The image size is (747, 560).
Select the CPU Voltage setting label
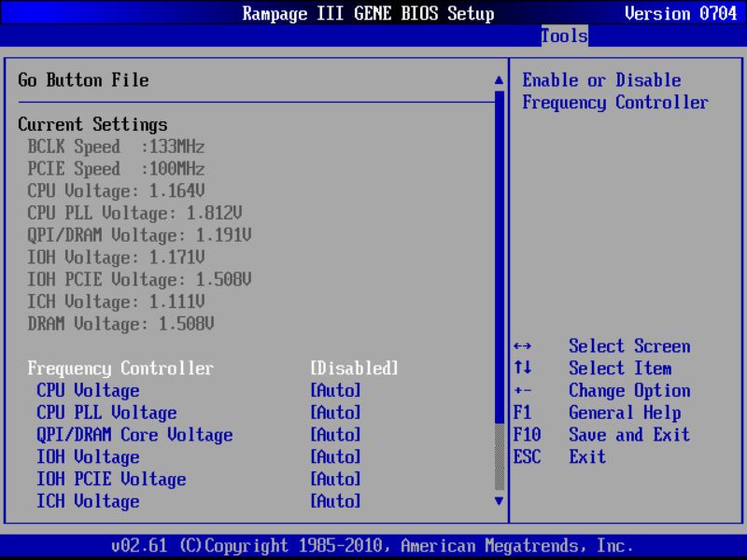[x=88, y=390]
